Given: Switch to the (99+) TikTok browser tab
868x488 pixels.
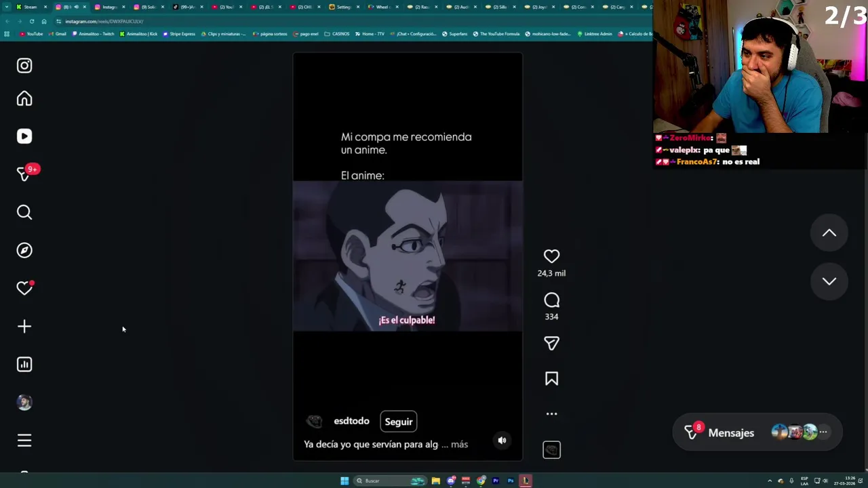Looking at the screenshot, I should pos(187,7).
